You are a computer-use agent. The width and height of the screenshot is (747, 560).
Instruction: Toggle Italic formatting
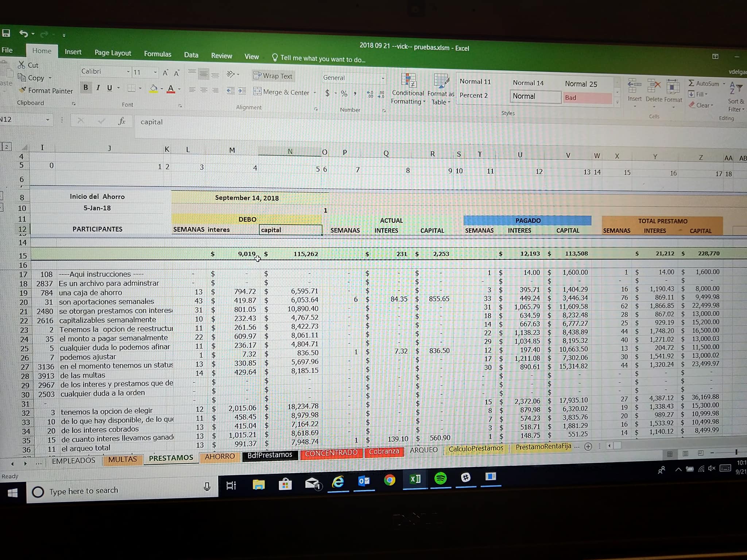[x=98, y=87]
